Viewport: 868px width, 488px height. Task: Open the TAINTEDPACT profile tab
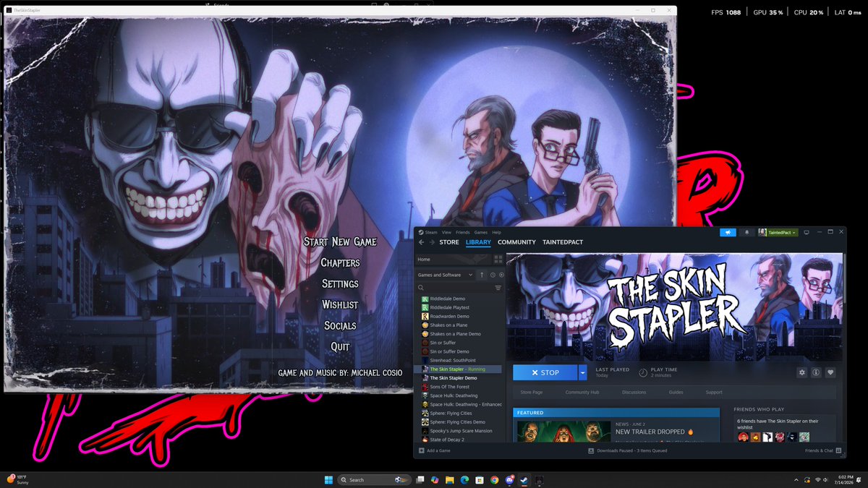point(563,242)
